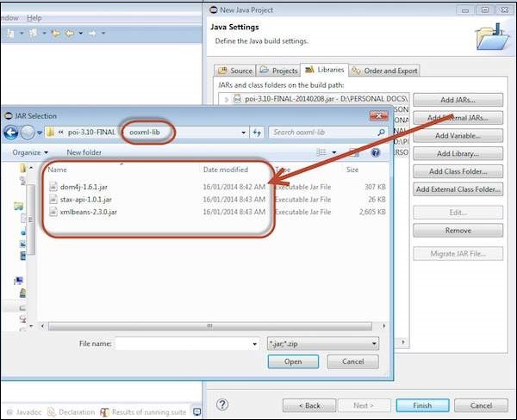This screenshot has height=420, width=517.
Task: Open the address bar history dropdown
Action: click(243, 133)
